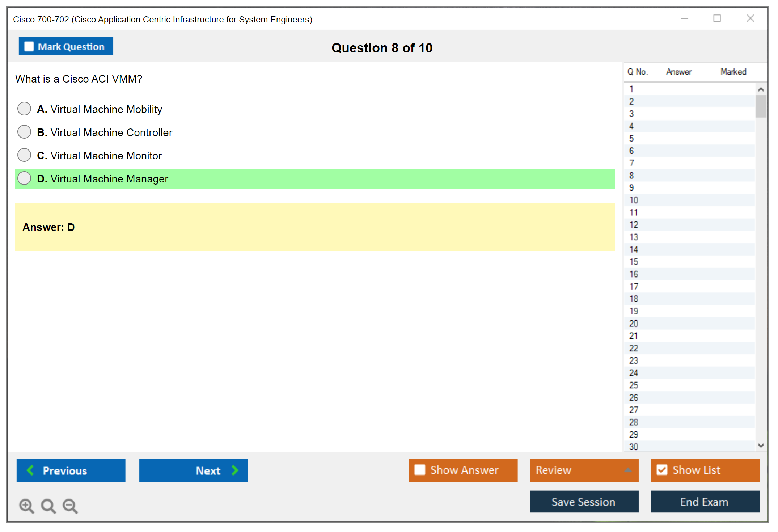Click the green left arrow on Previous
Image resolution: width=778 pixels, height=532 pixels.
[x=30, y=470]
